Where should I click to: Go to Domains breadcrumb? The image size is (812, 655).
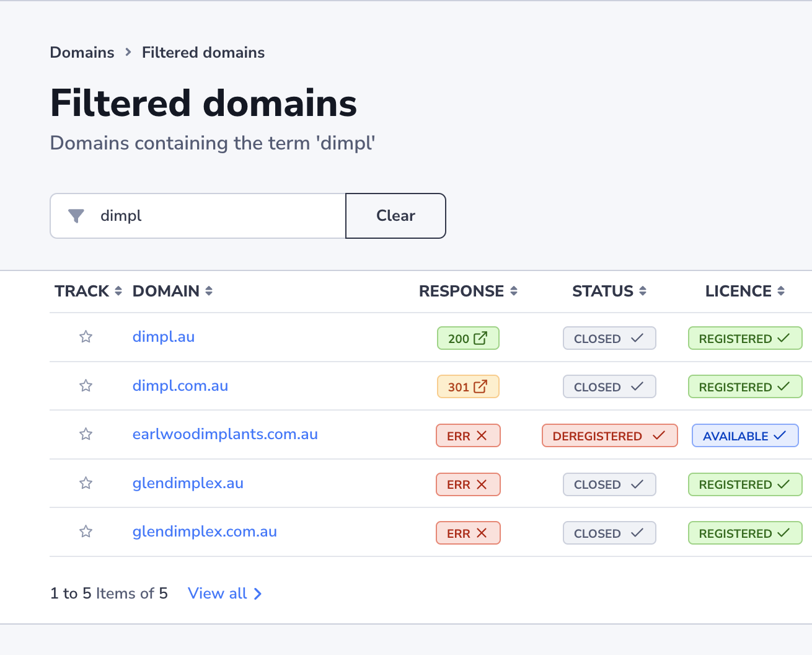(x=82, y=53)
